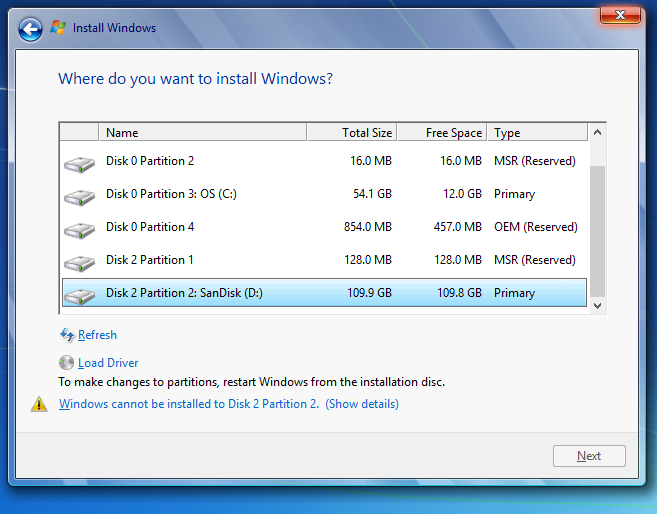The width and height of the screenshot is (657, 514).
Task: Click the Load Driver disc icon
Action: (66, 362)
